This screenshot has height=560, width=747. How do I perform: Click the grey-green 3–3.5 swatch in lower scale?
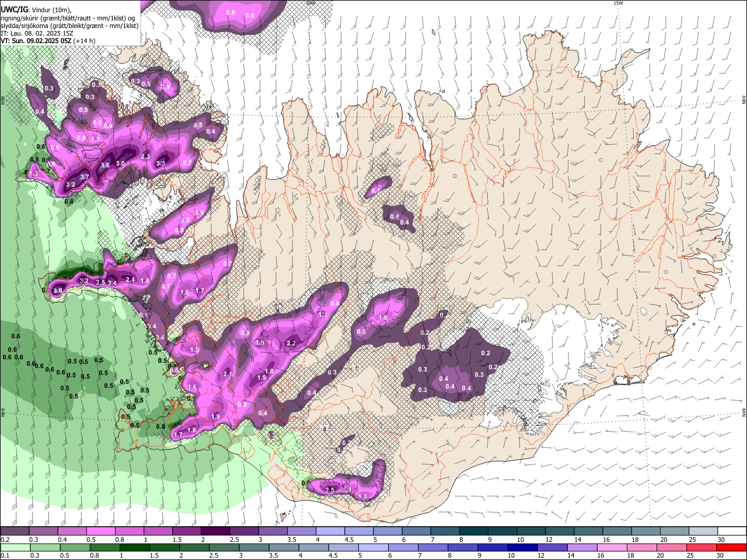point(253,548)
